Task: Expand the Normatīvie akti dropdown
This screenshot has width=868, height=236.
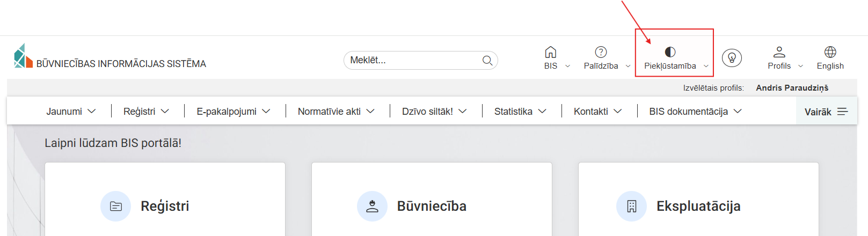Action: [x=336, y=111]
